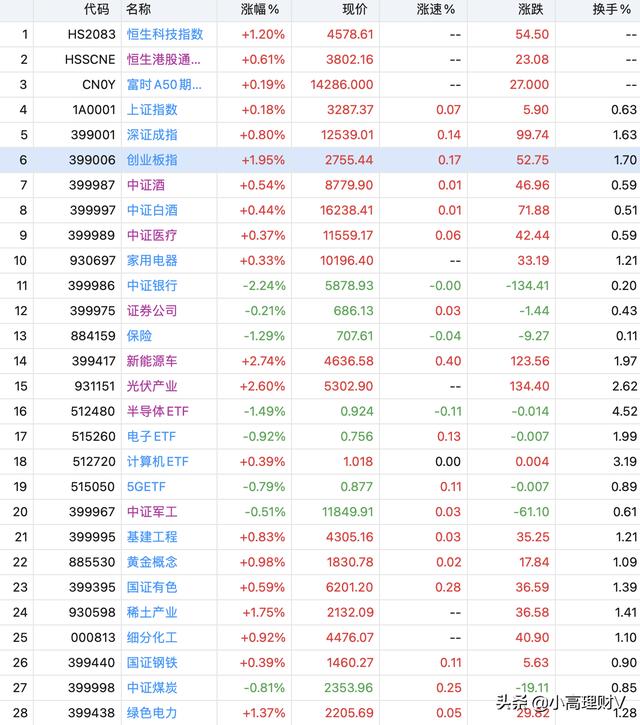Sort by the 换手% column header
Screen dimensions: 640x725
tap(612, 9)
